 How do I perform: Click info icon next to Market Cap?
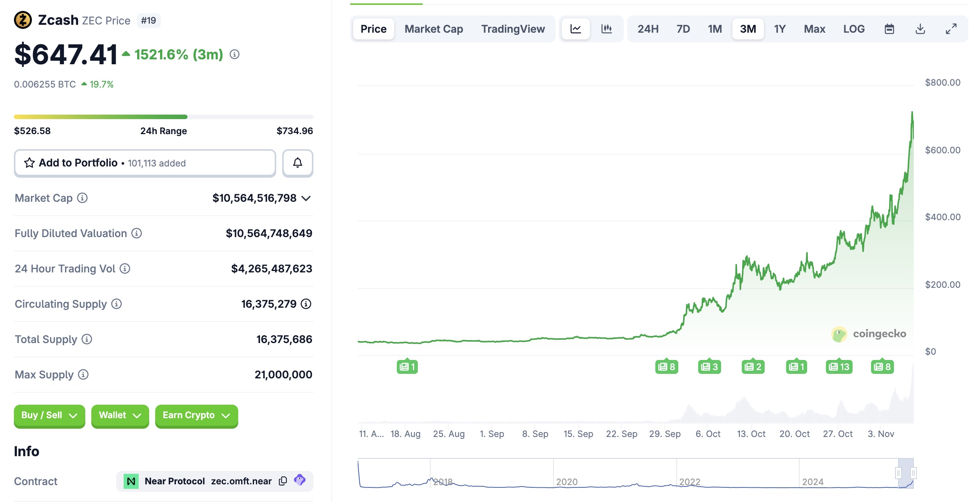tap(82, 198)
